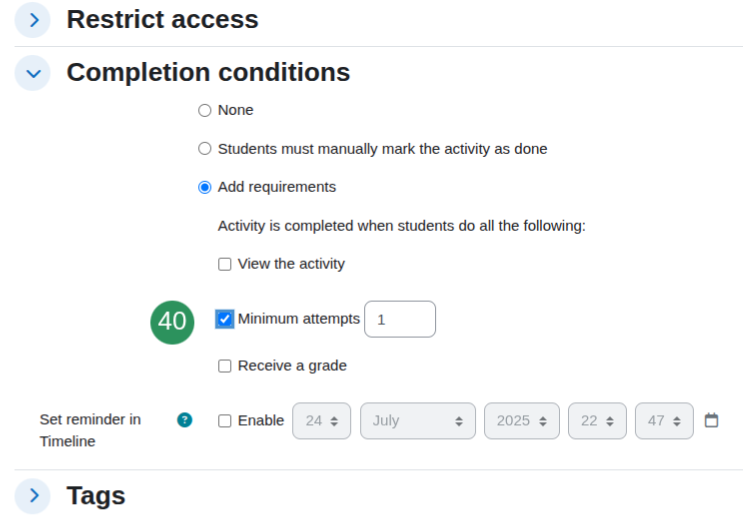Screen dimensions: 743x521
Task: Choose Students must manually mark as done
Action: [x=205, y=148]
